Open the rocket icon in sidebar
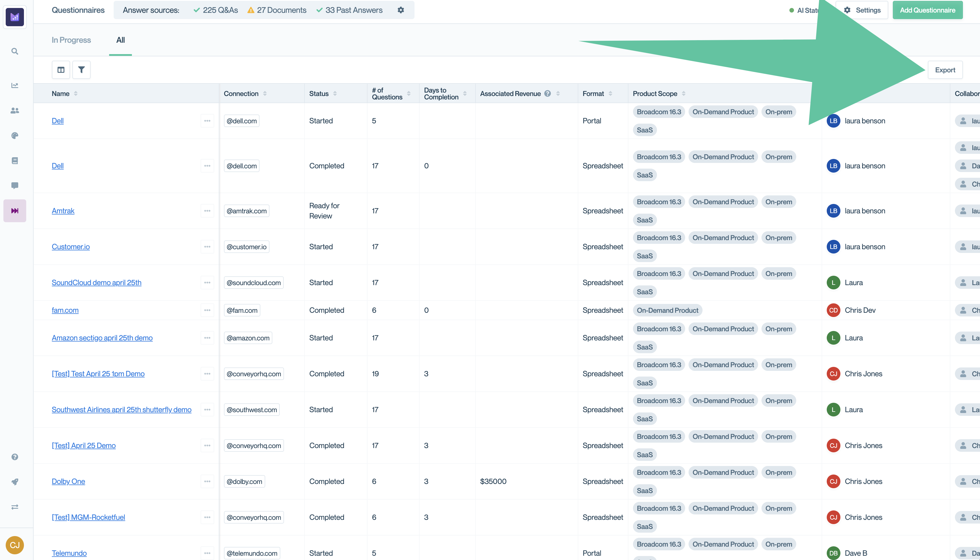980x560 pixels. pos(15,482)
